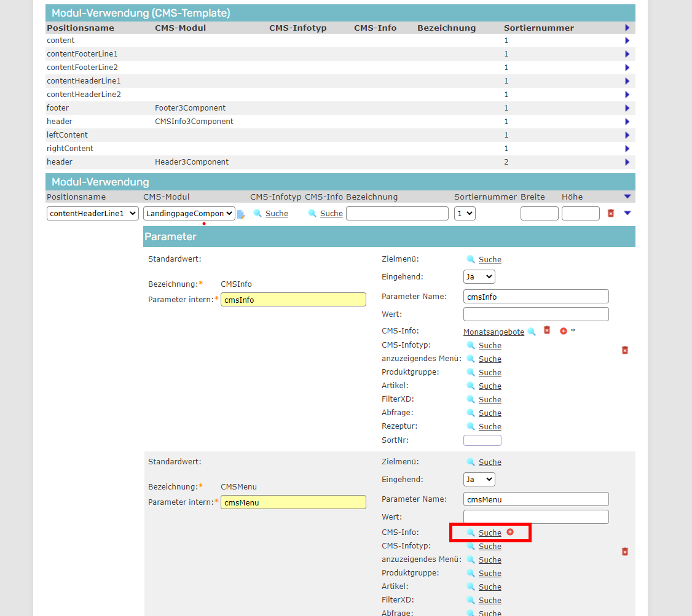Open Eingehend dropdown for cmsMenu parameter
This screenshot has width=692, height=616.
point(479,480)
